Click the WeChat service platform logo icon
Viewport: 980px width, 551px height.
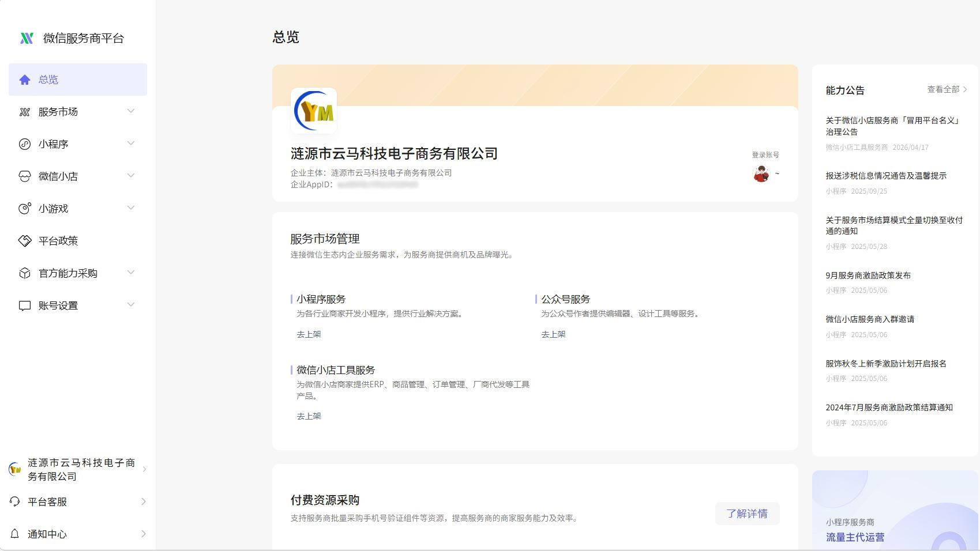(27, 38)
